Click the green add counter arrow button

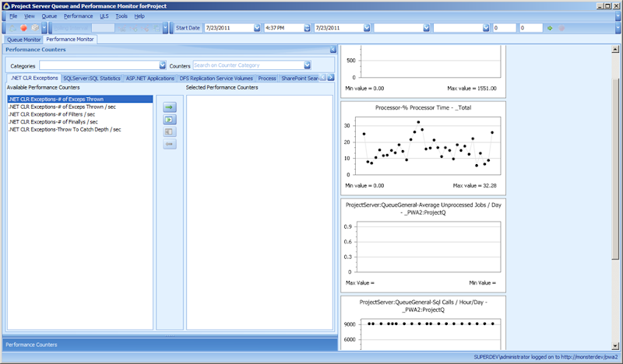169,107
